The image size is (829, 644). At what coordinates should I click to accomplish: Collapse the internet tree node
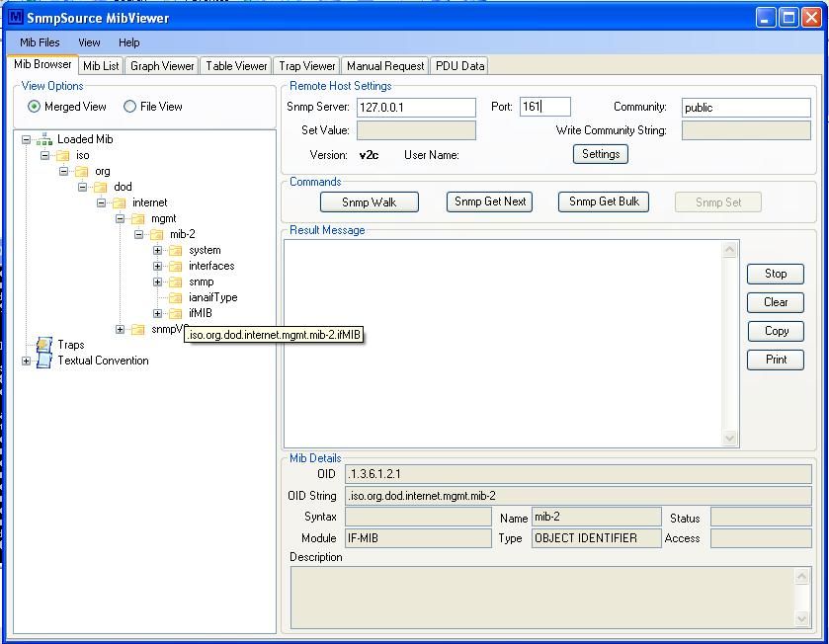point(101,202)
